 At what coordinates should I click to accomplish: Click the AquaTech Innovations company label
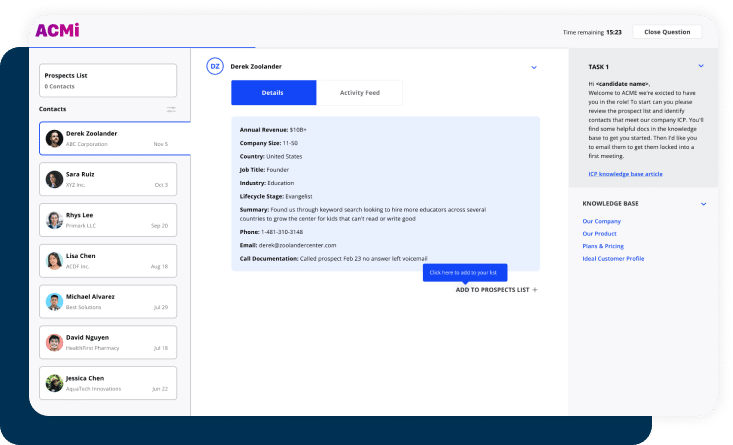pyautogui.click(x=93, y=389)
